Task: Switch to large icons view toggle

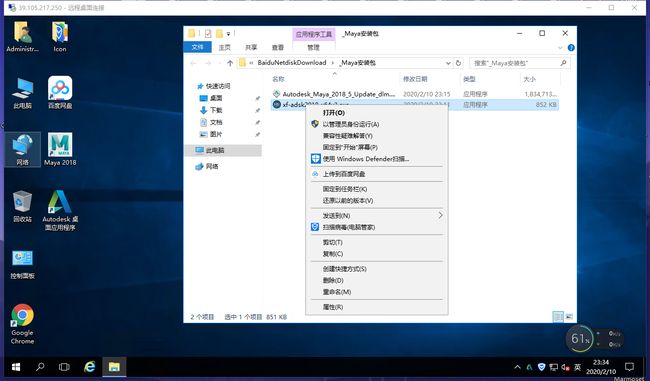Action: point(569,317)
